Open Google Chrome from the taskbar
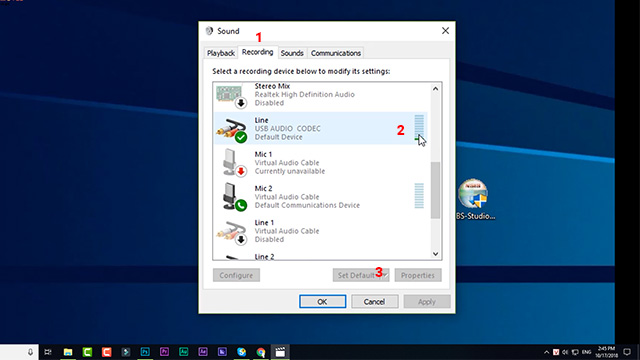 [x=261, y=352]
